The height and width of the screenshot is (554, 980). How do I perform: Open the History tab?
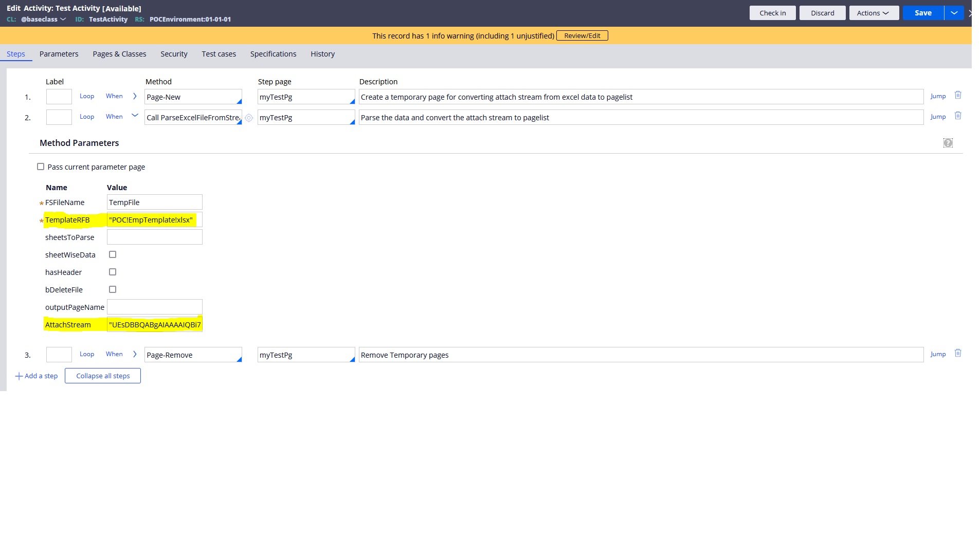(323, 54)
